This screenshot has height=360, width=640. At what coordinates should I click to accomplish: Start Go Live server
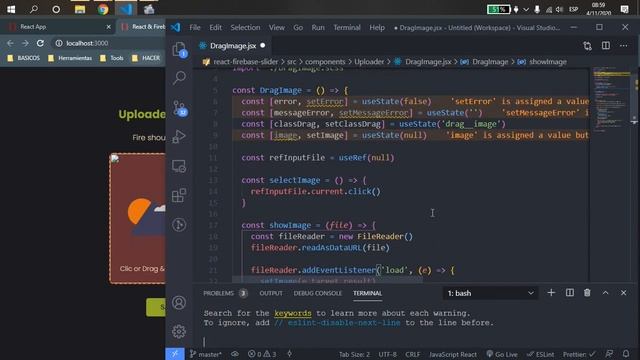(x=502, y=354)
